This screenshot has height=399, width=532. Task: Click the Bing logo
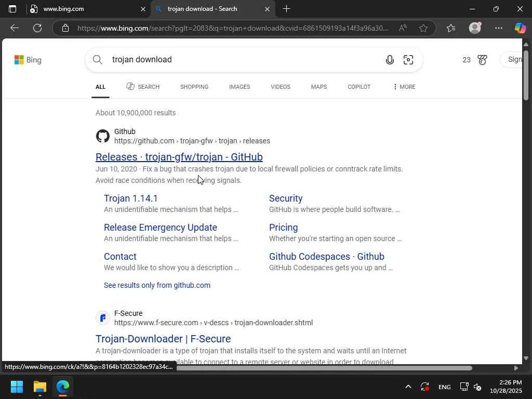pos(28,60)
